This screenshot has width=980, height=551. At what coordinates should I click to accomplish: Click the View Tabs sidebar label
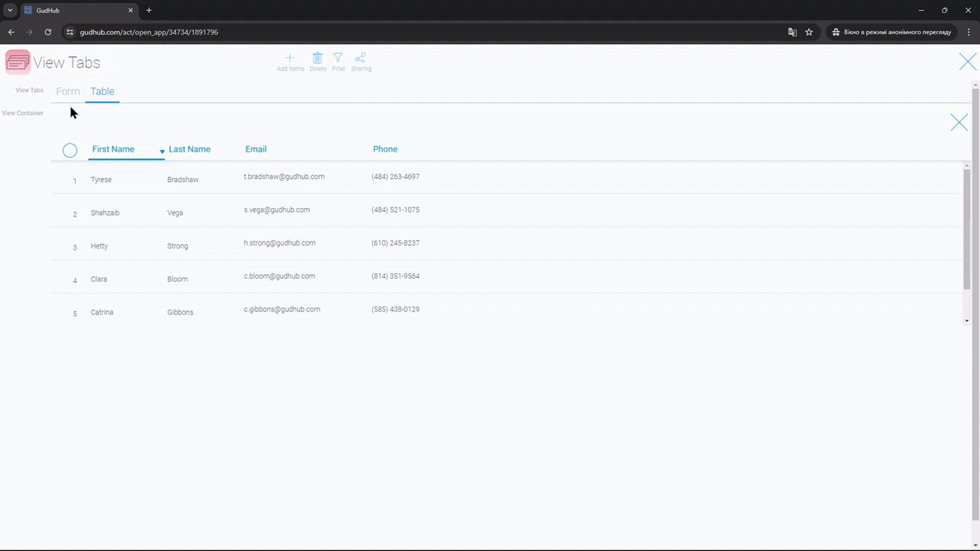[29, 90]
